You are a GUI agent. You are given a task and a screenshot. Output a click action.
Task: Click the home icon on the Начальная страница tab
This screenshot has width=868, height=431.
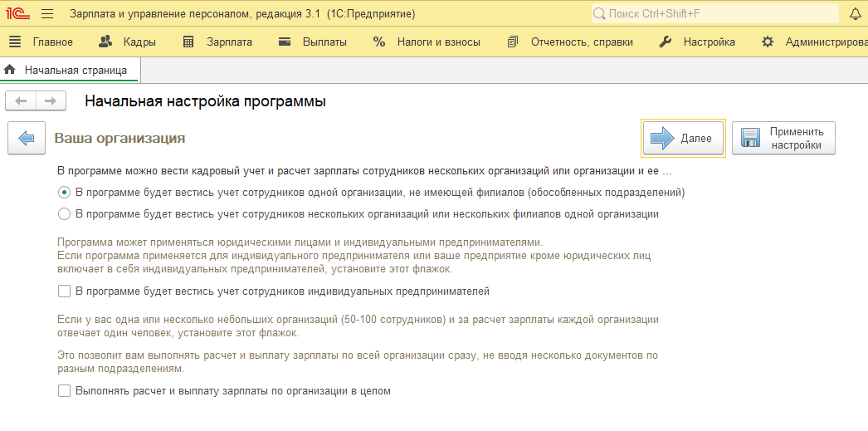(x=9, y=70)
